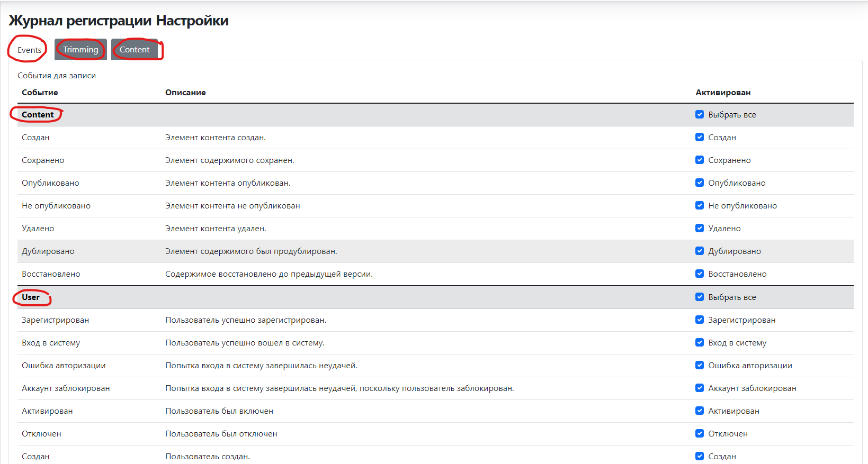Uncheck 'Сохранено' checkbox

pyautogui.click(x=700, y=160)
